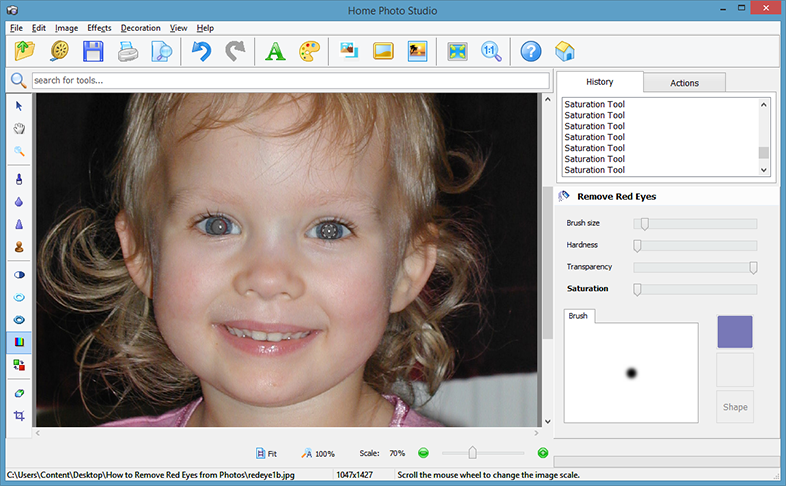Select the Brush tool in sidebar

point(19,179)
